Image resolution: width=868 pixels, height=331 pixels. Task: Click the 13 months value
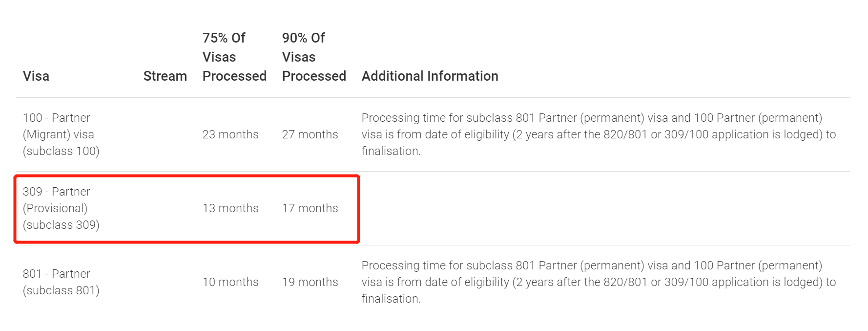[x=230, y=208]
